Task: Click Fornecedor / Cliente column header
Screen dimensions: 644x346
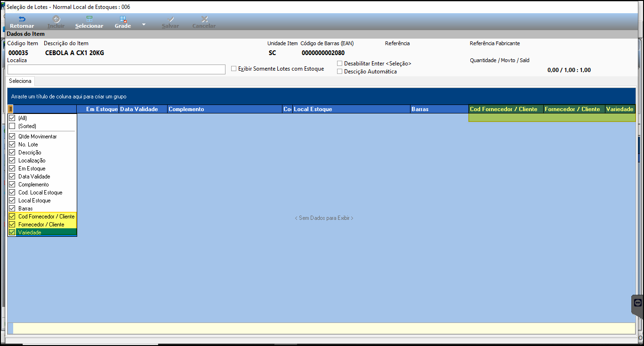Action: tap(574, 109)
